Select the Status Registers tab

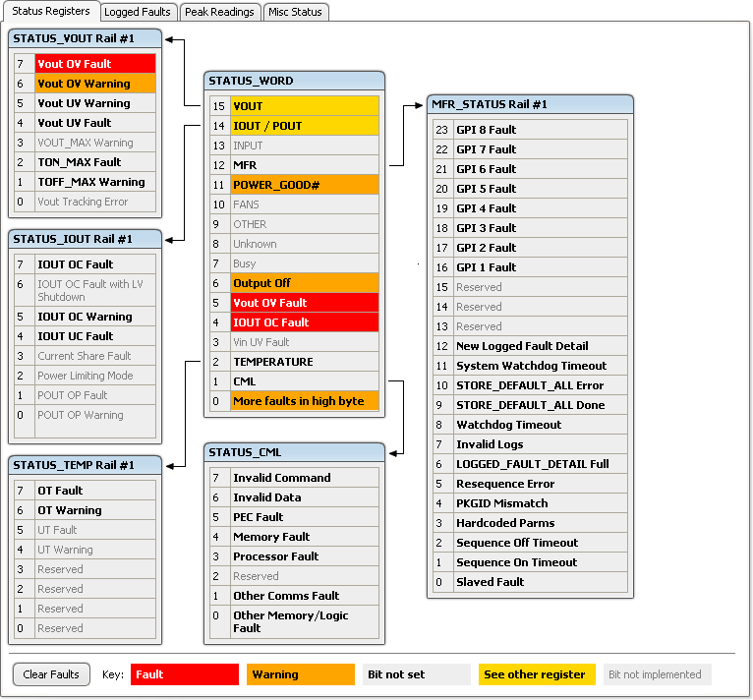[x=50, y=11]
